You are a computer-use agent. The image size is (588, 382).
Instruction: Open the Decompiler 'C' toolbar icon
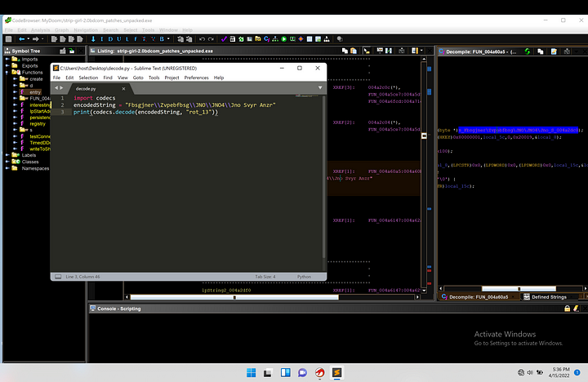point(266,39)
